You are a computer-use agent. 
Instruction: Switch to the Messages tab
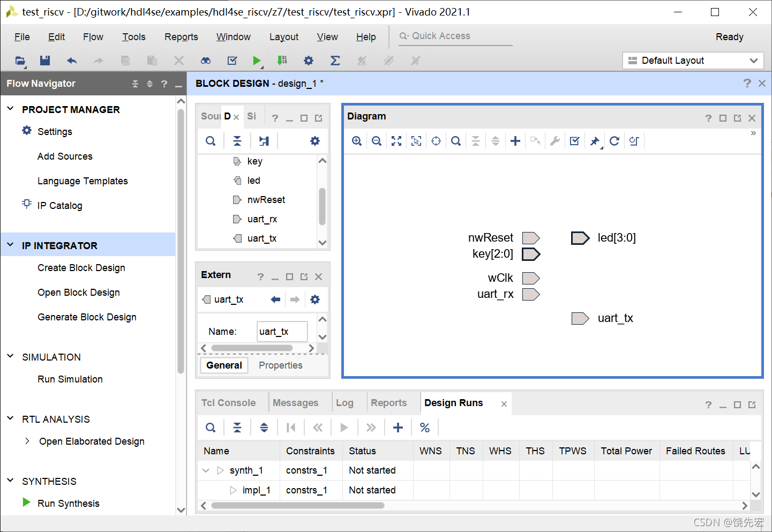click(296, 403)
